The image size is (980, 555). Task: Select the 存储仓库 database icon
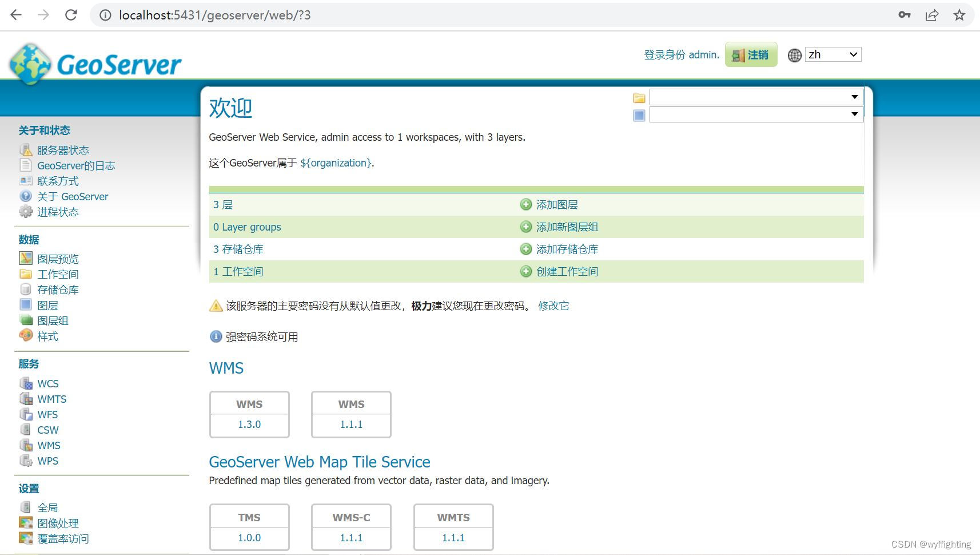[x=26, y=290]
